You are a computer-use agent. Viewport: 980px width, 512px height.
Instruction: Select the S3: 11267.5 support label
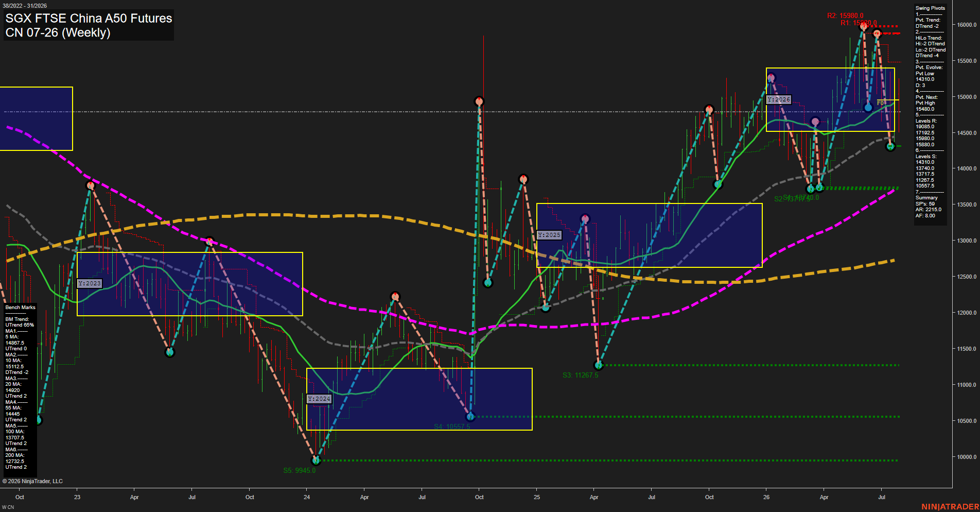click(x=581, y=375)
